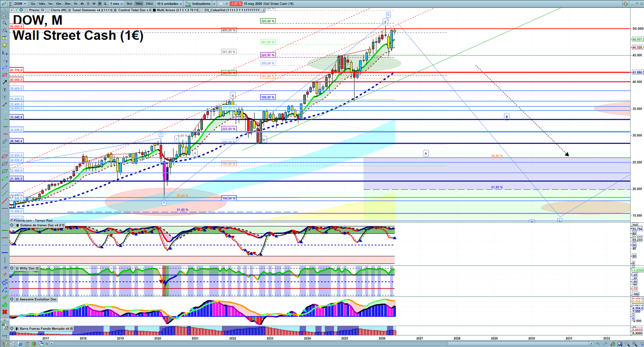Click the 5kU units button
644x347 pixels.
[129, 4]
